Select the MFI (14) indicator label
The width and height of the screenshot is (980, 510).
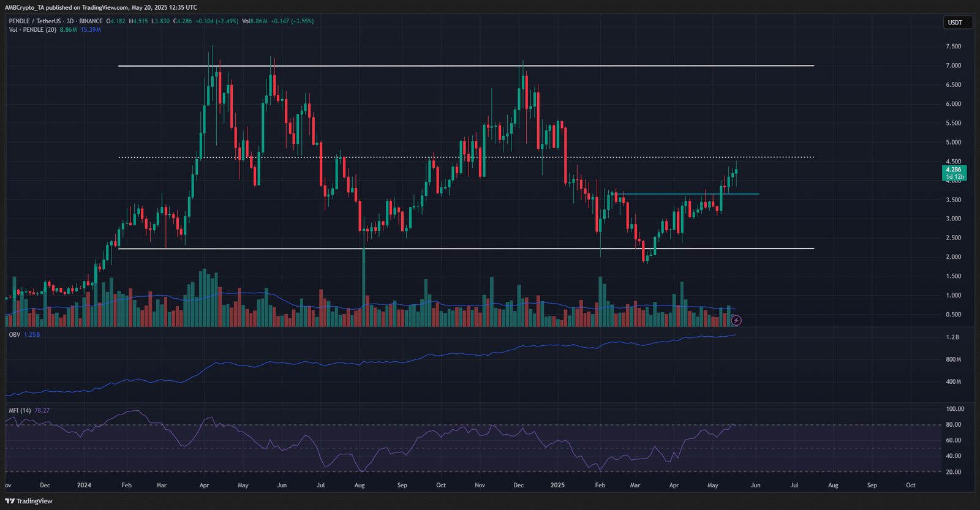coord(20,411)
